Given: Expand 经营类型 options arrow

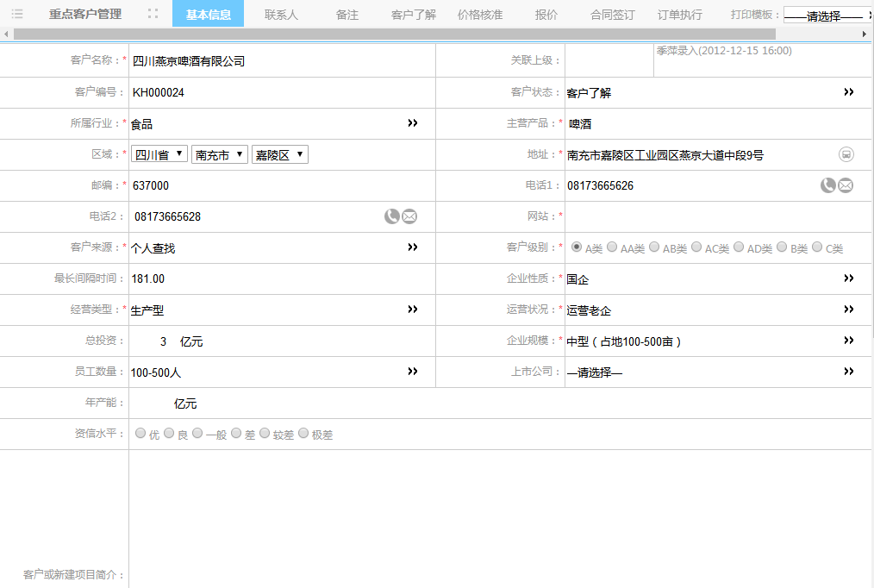Looking at the screenshot, I should point(413,310).
